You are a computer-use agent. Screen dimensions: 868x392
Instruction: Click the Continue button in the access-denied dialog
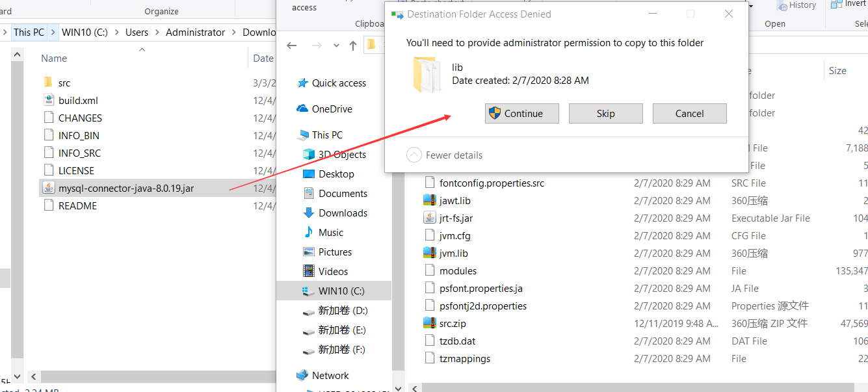(522, 113)
